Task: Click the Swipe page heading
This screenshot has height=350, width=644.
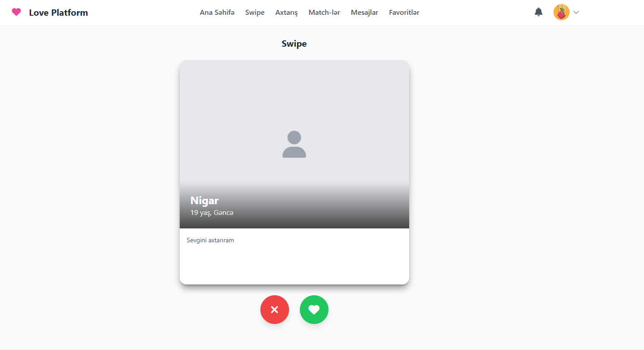Action: pos(294,44)
